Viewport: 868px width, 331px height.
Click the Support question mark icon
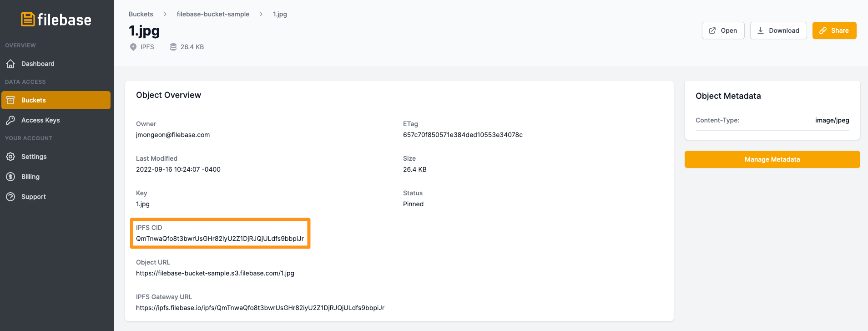click(11, 197)
